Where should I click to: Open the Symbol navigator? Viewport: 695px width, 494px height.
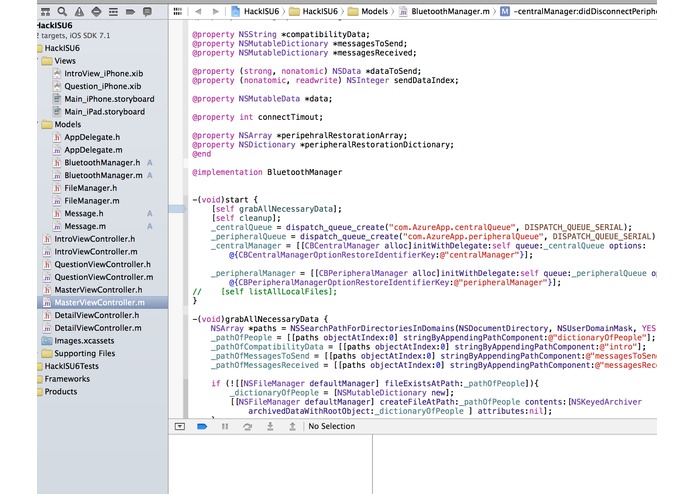pyautogui.click(x=45, y=12)
